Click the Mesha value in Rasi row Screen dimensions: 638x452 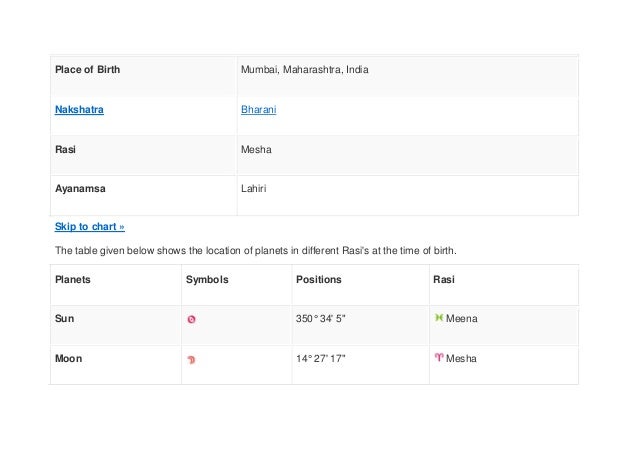[x=256, y=149]
